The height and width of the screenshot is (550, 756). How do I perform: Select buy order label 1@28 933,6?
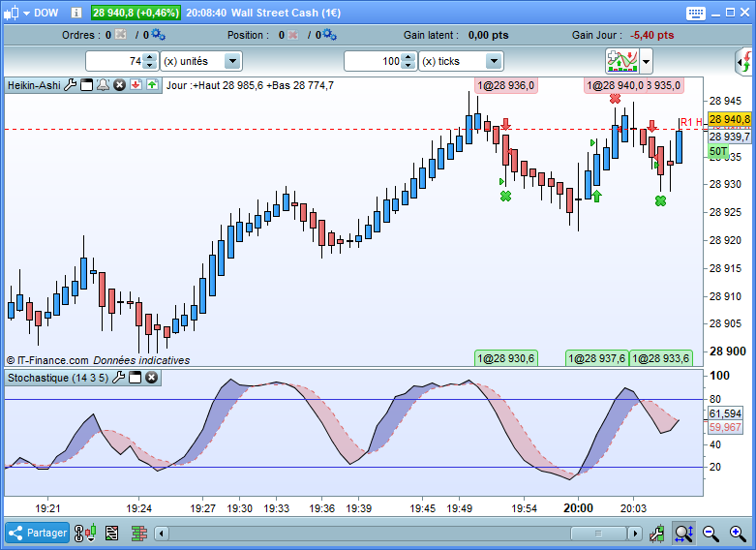pos(661,358)
